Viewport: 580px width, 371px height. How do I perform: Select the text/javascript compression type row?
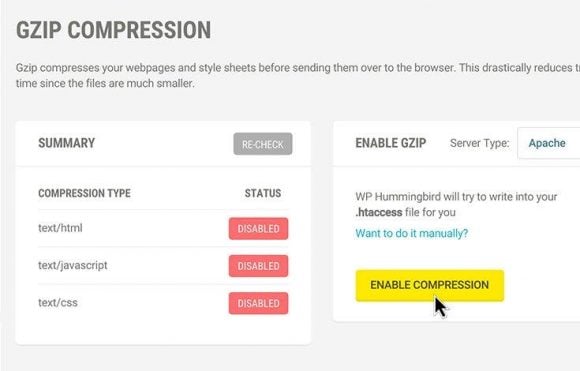pyautogui.click(x=163, y=266)
